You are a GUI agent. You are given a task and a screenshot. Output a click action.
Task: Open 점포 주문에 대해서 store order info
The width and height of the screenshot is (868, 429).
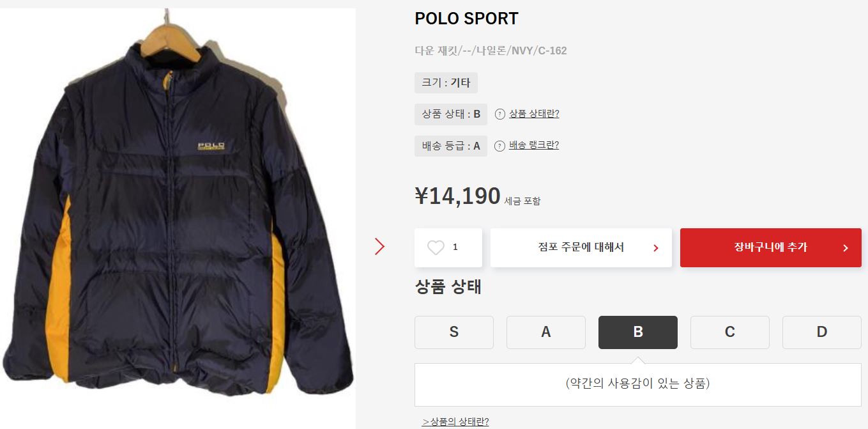pyautogui.click(x=581, y=247)
